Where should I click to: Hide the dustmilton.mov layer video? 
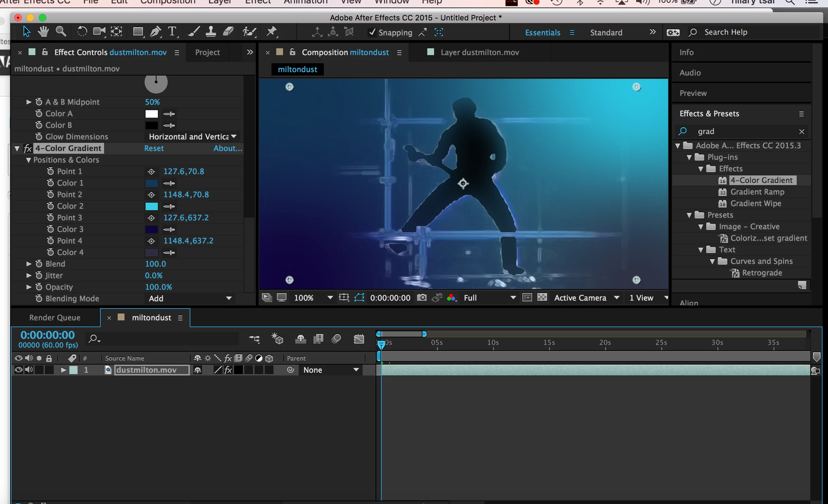click(x=18, y=370)
